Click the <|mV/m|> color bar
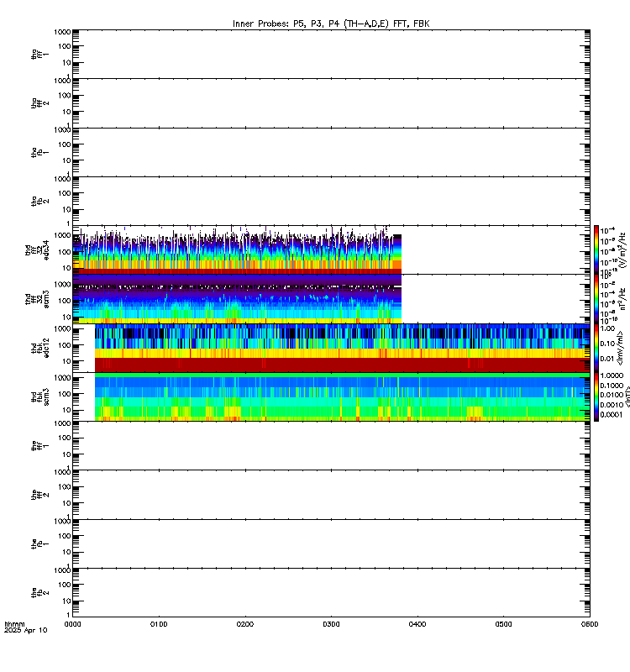Image resolution: width=630 pixels, height=672 pixels. click(596, 348)
